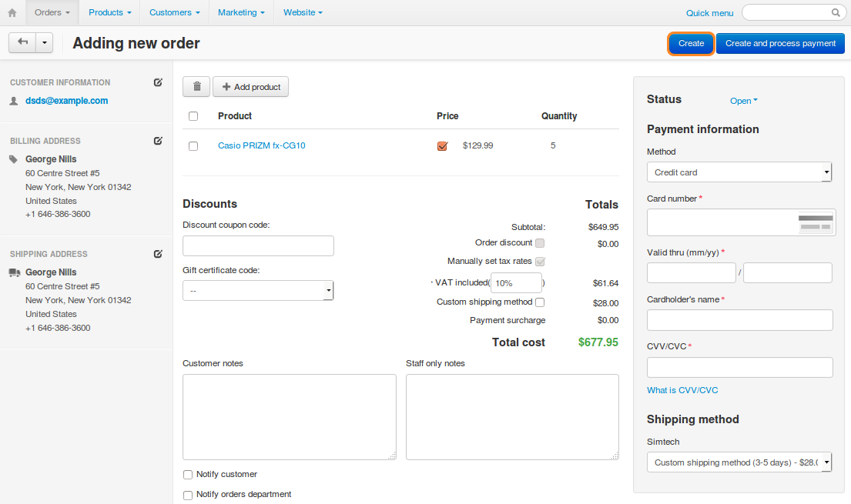This screenshot has height=504, width=851.
Task: Open the Orders menu
Action: [52, 12]
